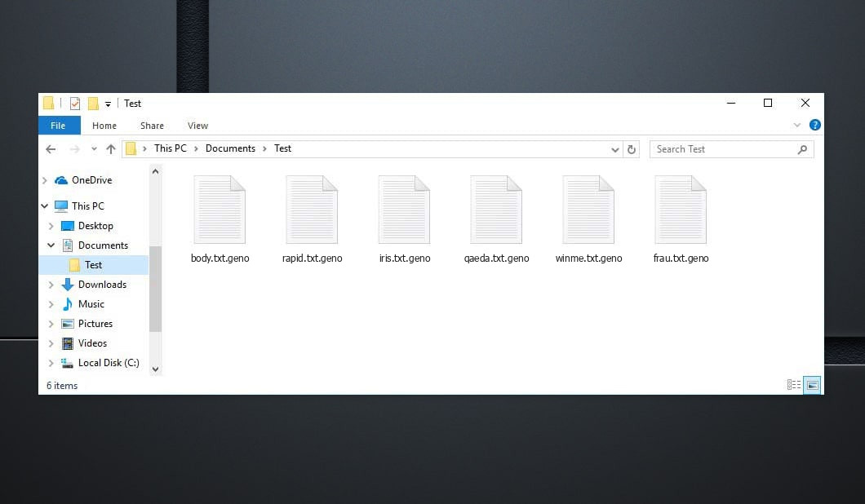The height and width of the screenshot is (504, 865).
Task: Expand the Videos tree node
Action: pyautogui.click(x=51, y=343)
